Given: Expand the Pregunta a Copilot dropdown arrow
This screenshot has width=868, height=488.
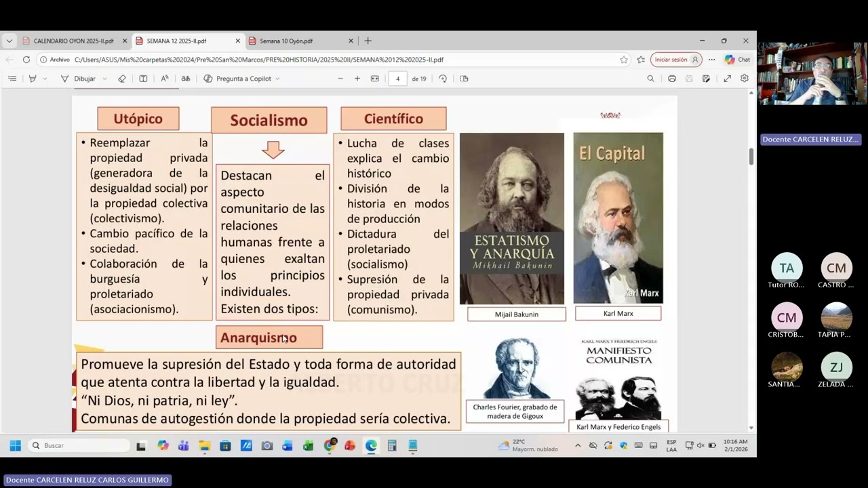Looking at the screenshot, I should coord(277,79).
